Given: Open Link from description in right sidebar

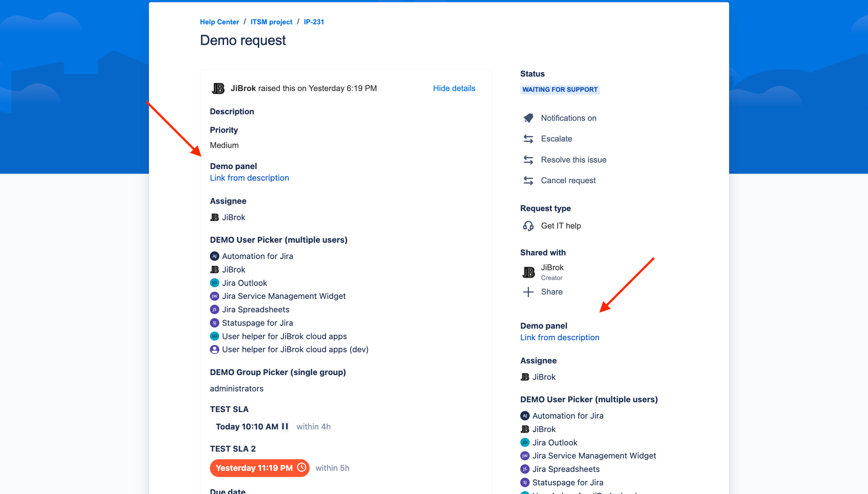Looking at the screenshot, I should click(559, 337).
